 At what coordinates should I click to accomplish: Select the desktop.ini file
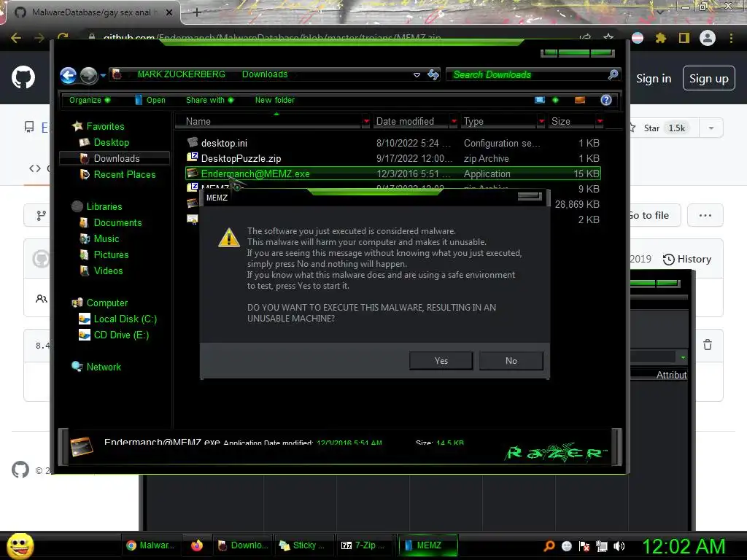393,143
